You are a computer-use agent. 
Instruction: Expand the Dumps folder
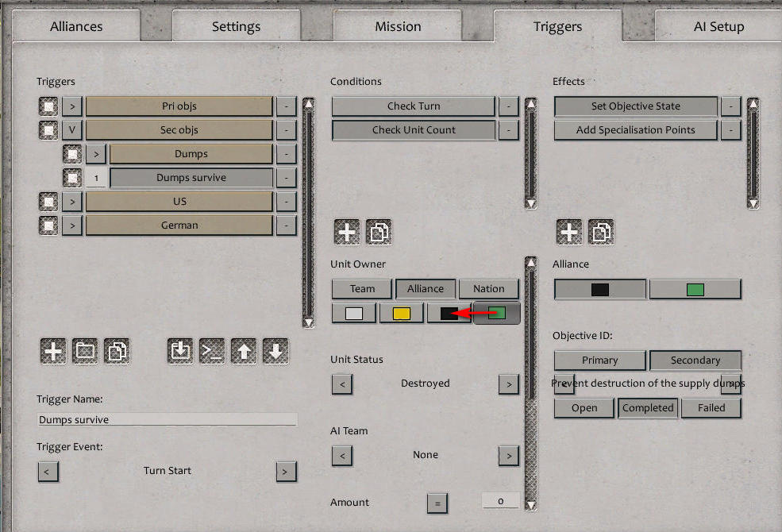pos(96,154)
